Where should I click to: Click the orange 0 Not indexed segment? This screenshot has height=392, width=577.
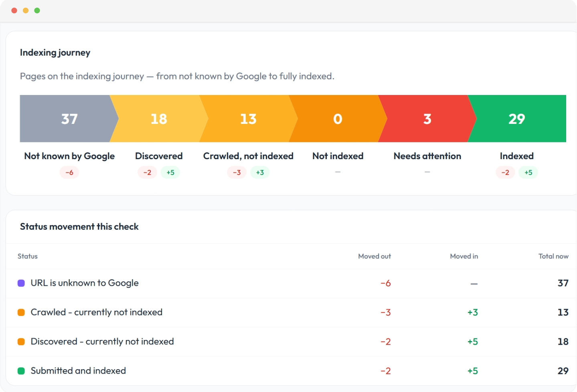pos(338,119)
